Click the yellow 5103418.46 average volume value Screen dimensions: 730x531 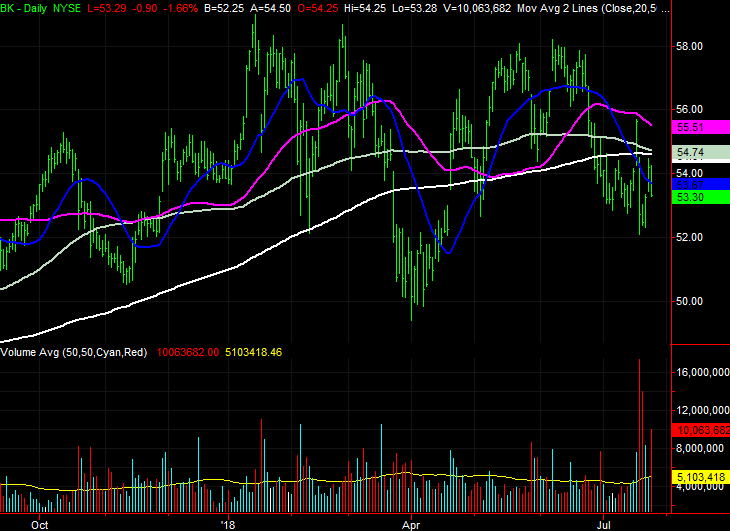tap(254, 352)
